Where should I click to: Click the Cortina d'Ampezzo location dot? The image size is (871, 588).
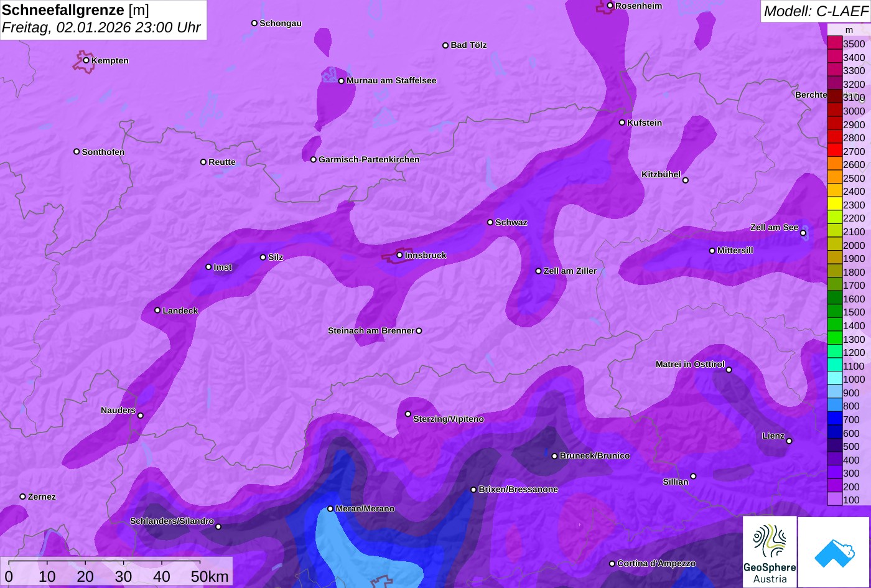(x=612, y=564)
